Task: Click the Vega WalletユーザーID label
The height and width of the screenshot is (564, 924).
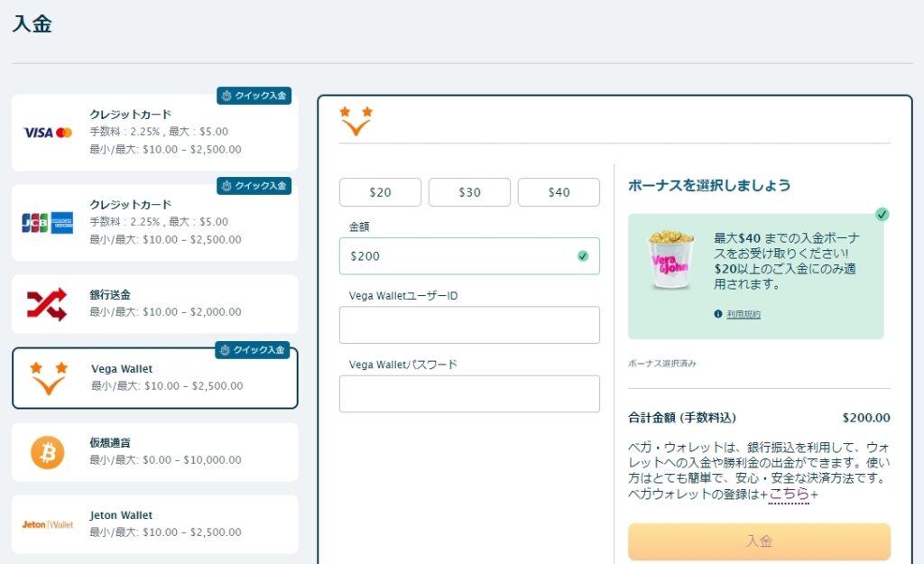Action: point(403,296)
